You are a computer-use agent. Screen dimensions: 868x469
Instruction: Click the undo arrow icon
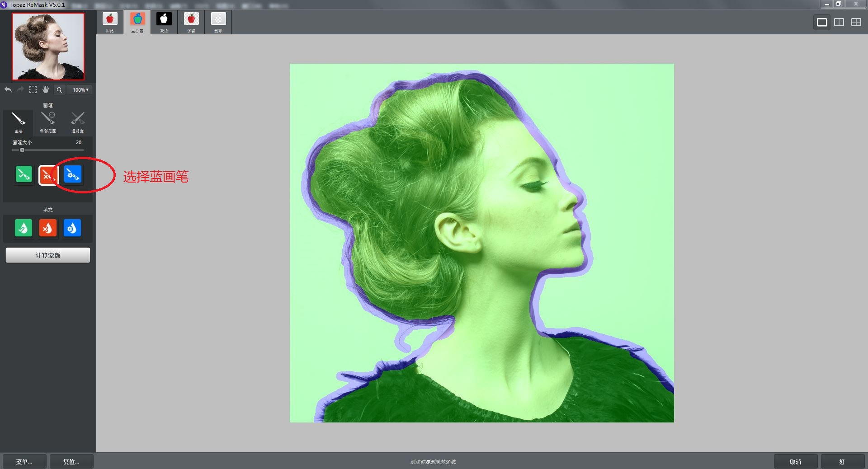(x=8, y=89)
